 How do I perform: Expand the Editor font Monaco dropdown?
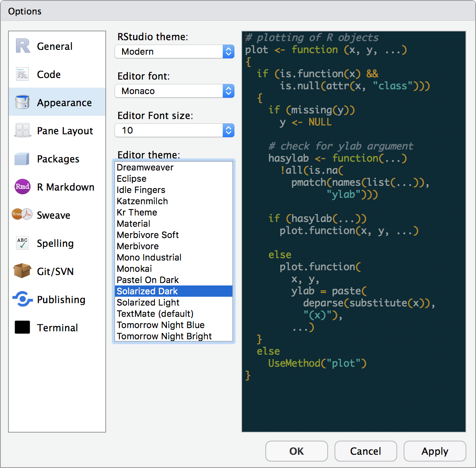pos(174,91)
